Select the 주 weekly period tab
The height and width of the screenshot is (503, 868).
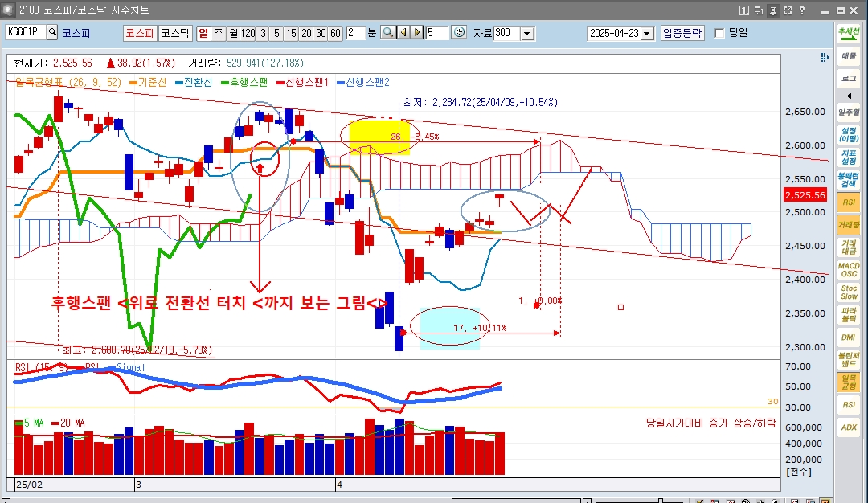tap(219, 33)
